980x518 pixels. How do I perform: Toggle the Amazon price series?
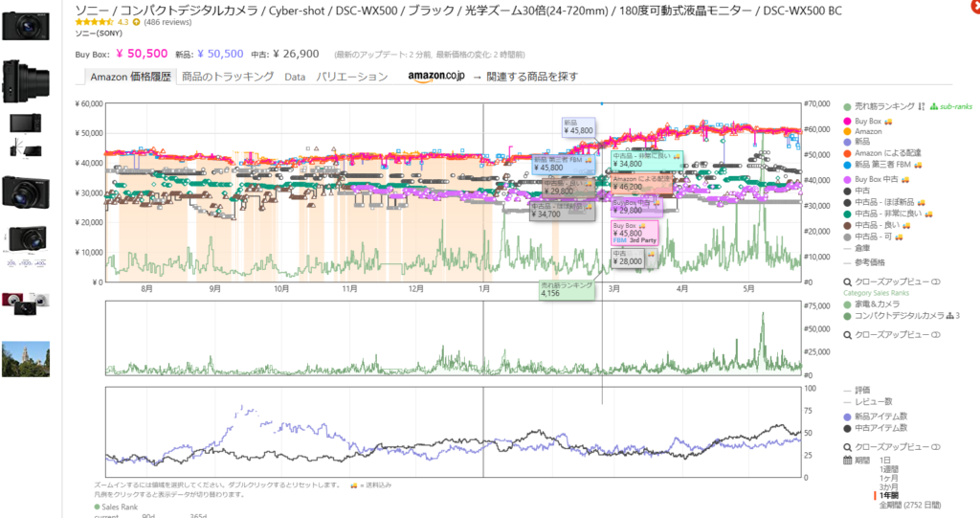click(x=862, y=131)
